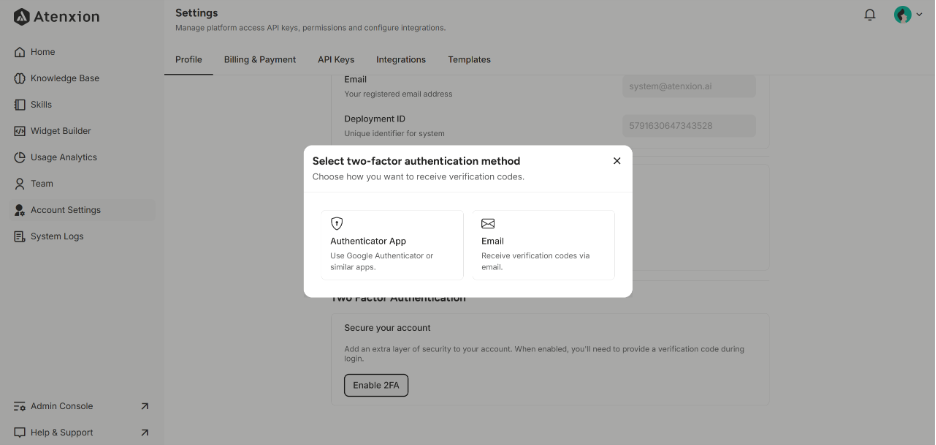Switch to the Billing & Payment tab

(260, 60)
